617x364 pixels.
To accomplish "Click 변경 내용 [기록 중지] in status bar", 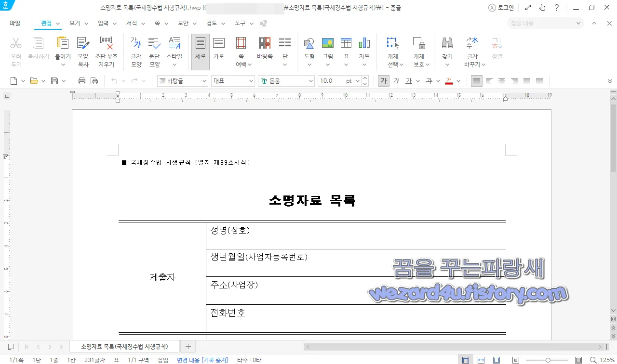I will (x=202, y=360).
